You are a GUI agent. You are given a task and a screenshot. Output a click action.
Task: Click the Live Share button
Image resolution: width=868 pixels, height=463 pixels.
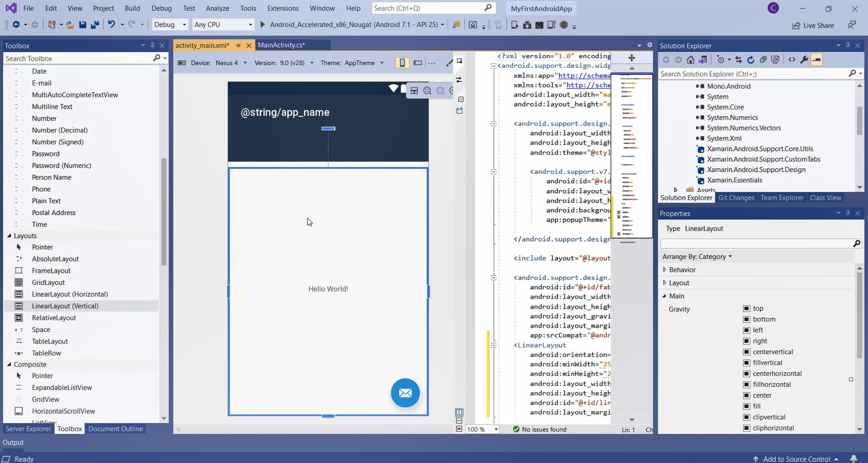tap(813, 25)
